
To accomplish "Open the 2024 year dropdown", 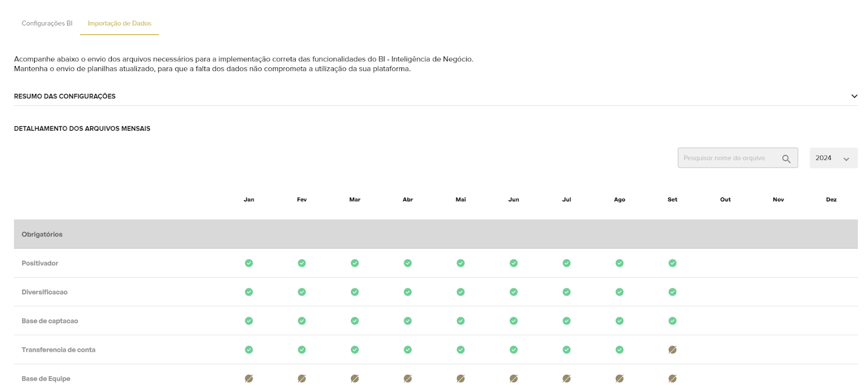I will pos(833,158).
